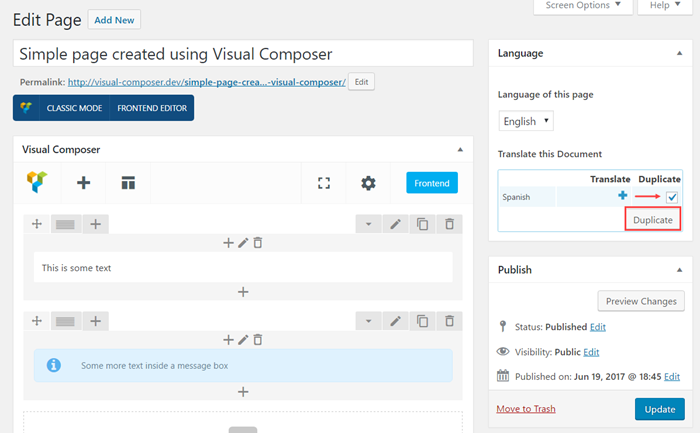
Task: Uncheck the Spanish Duplicate checkbox
Action: tap(672, 197)
